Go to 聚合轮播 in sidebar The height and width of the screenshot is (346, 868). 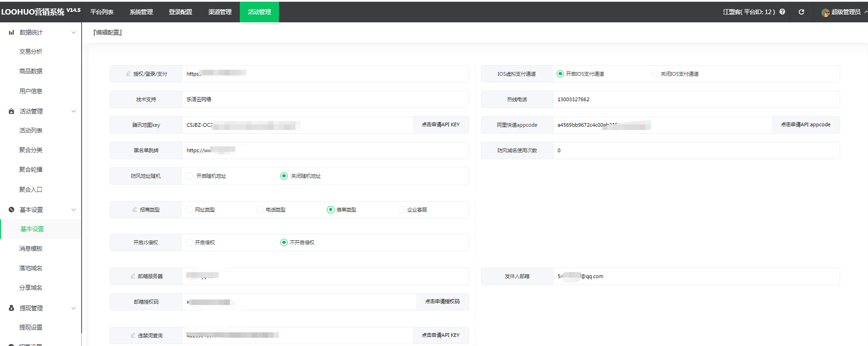(x=31, y=170)
